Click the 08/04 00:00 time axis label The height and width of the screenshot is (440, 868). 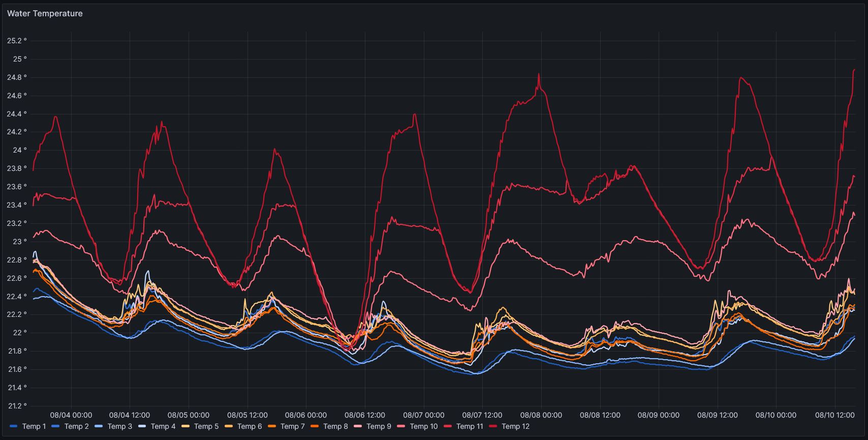point(71,415)
